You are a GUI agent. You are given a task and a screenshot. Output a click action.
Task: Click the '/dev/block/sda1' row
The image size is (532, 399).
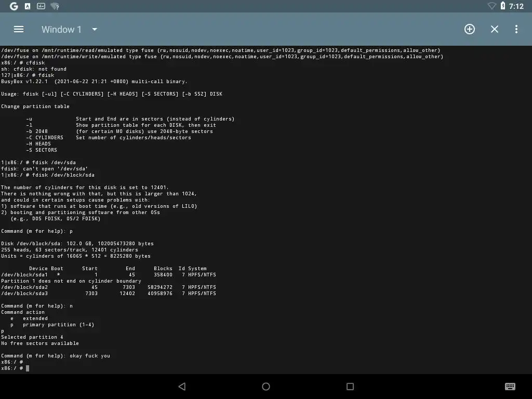(x=108, y=274)
